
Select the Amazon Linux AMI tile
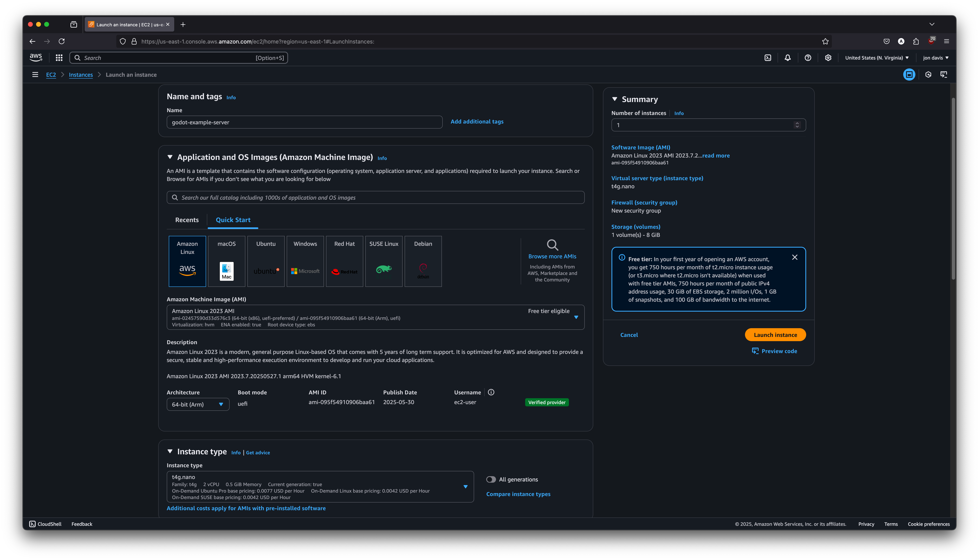pyautogui.click(x=187, y=261)
